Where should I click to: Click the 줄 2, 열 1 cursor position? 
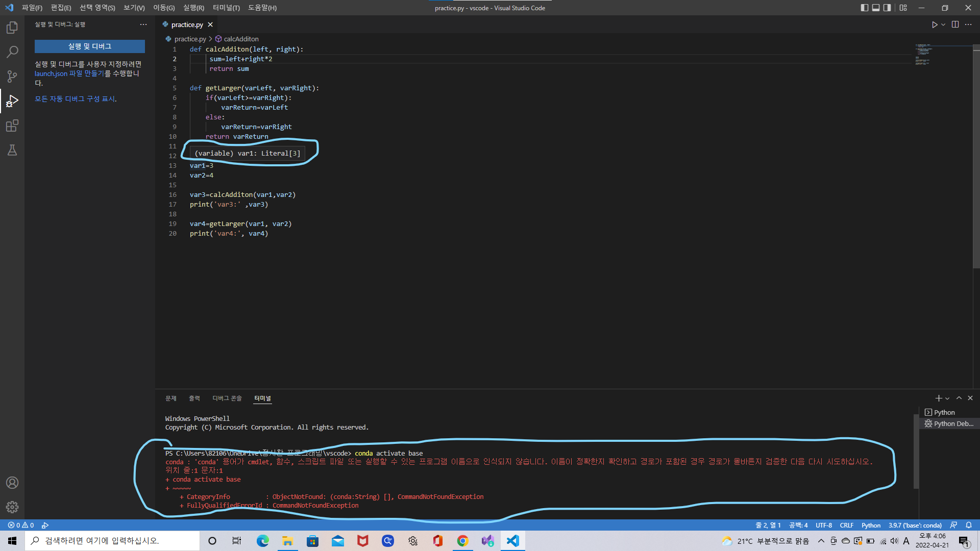click(x=768, y=525)
